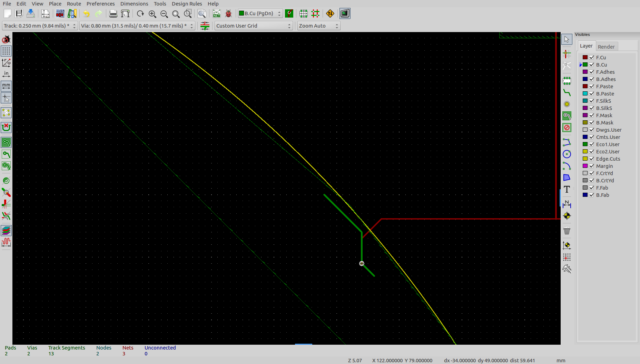The image size is (640, 364).
Task: Select the Draw Circle tool
Action: 567,154
